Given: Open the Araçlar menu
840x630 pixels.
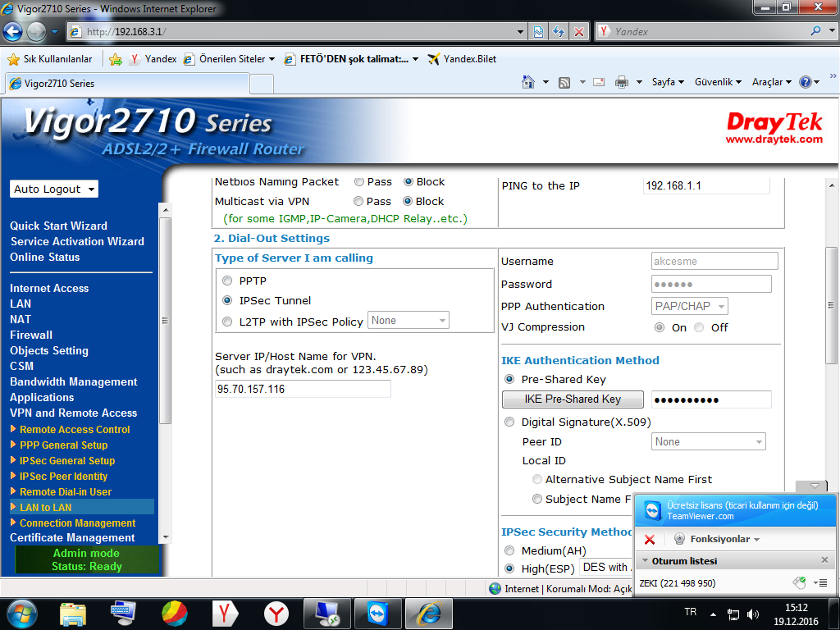Looking at the screenshot, I should point(772,82).
